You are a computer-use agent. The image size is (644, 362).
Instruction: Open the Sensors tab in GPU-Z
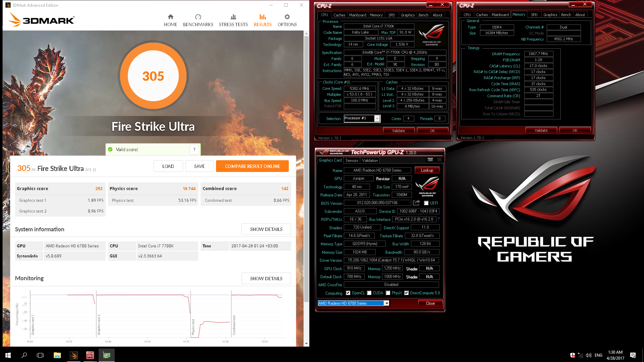pyautogui.click(x=352, y=161)
